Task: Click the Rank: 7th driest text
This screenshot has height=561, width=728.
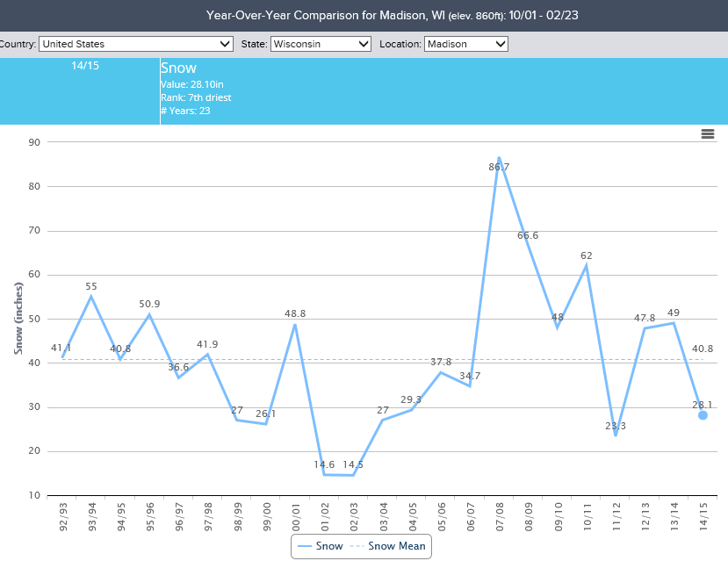Action: (x=195, y=97)
